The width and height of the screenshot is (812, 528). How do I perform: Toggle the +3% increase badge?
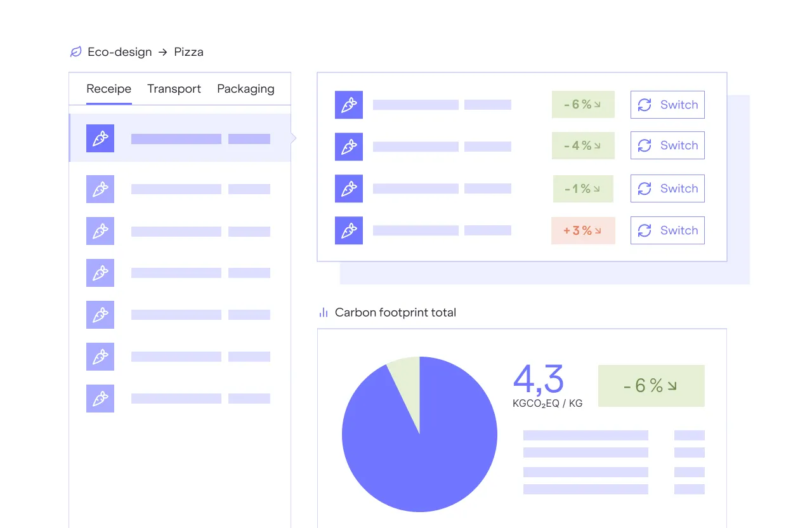(x=582, y=230)
